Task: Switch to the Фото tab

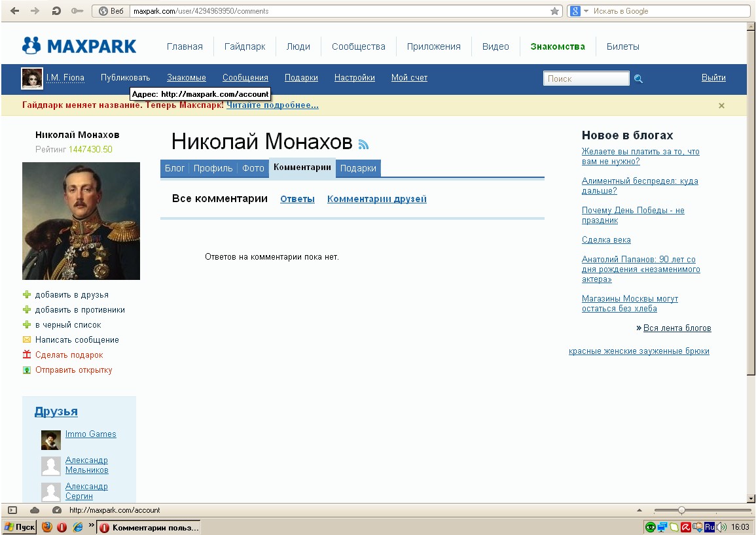Action: click(253, 168)
